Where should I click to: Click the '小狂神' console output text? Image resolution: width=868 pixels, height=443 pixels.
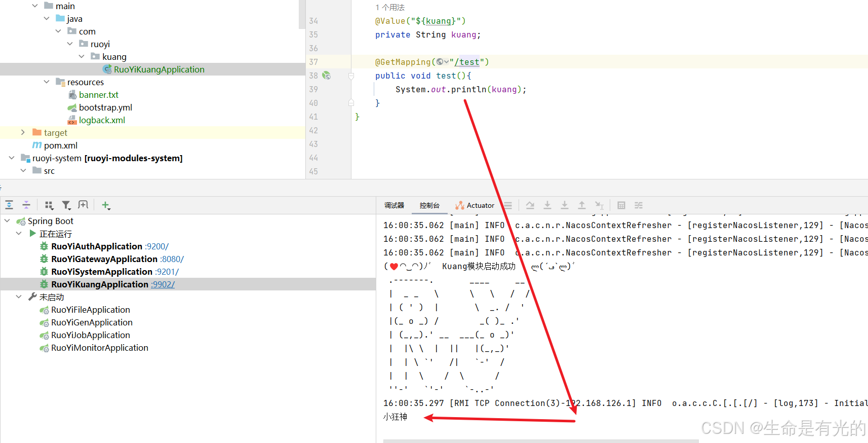(395, 417)
